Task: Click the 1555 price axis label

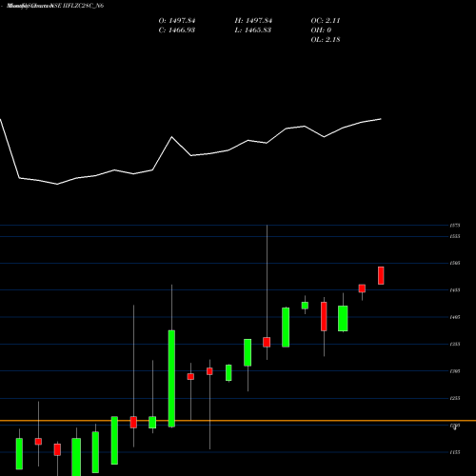Action: (x=455, y=236)
